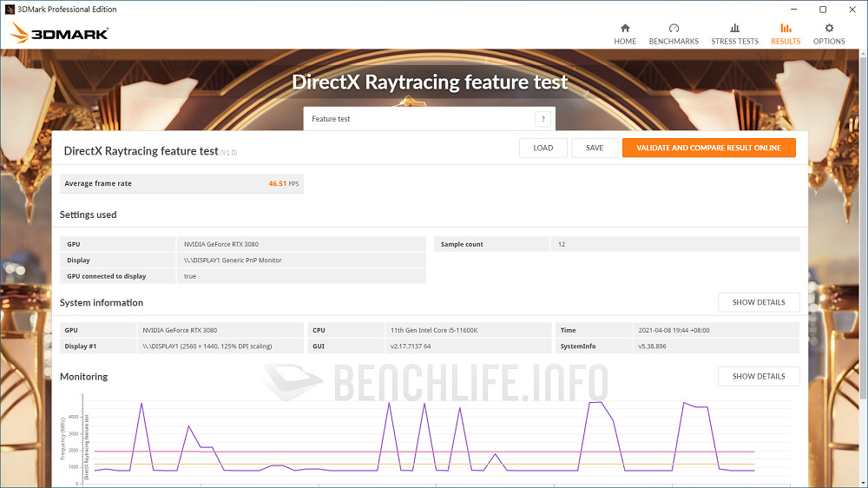
Task: Click the LOAD button
Action: pos(543,148)
